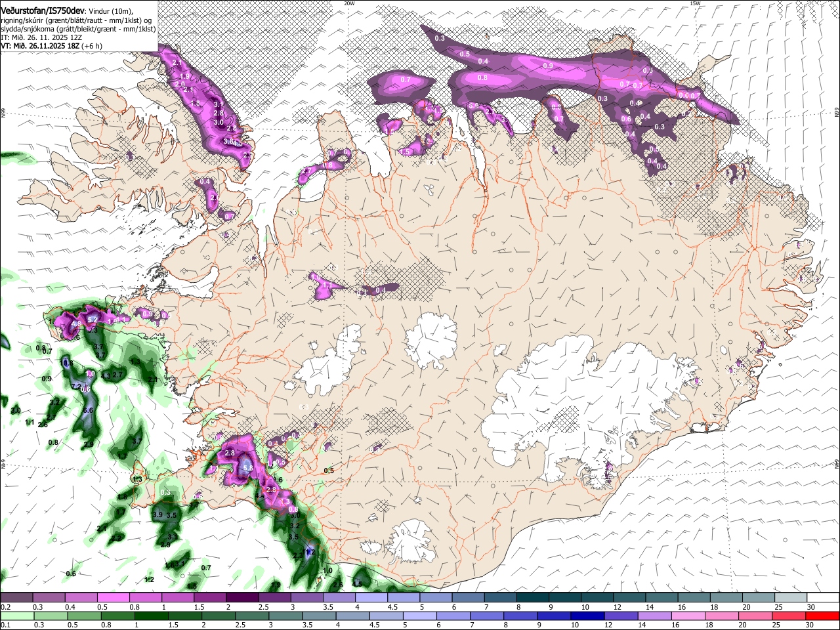Click the 4.3 value on the map
This screenshot has height=630, width=840.
106,376
